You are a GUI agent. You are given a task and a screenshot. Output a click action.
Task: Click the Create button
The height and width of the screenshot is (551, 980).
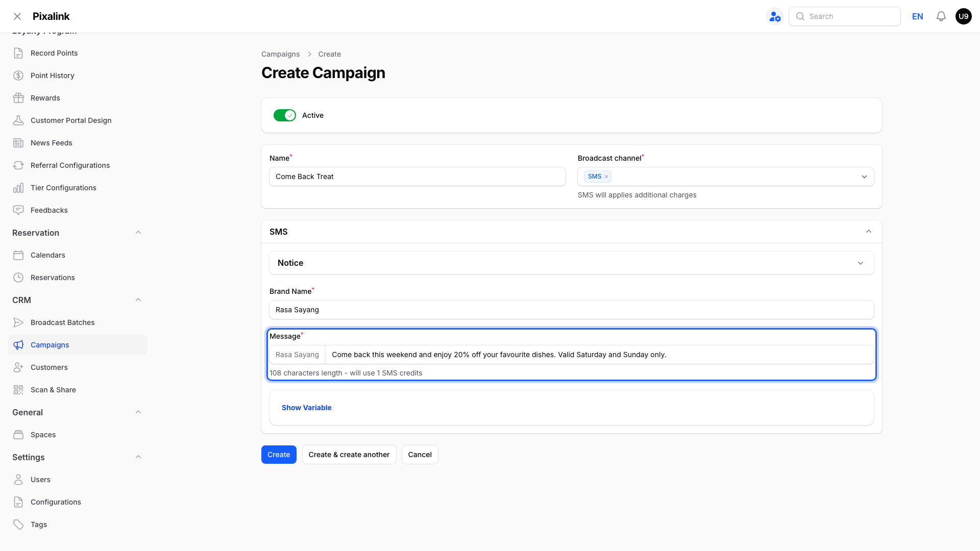[279, 455]
